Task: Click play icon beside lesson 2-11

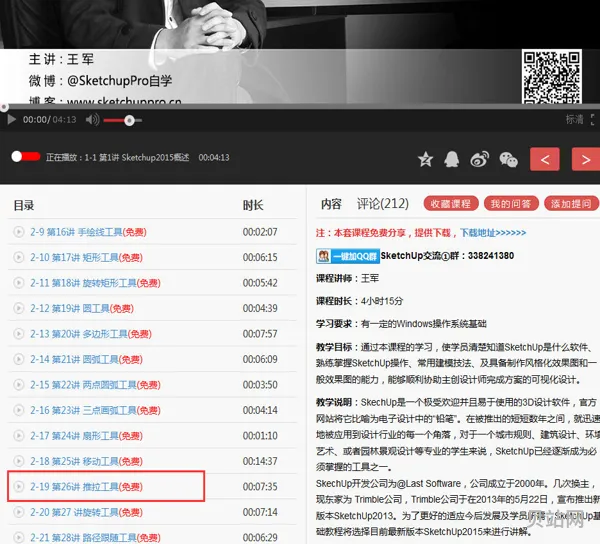Action: 18,283
